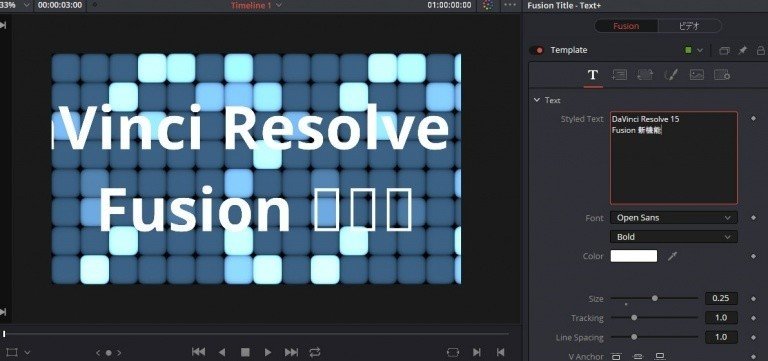
Task: Click the Tracking slider handle
Action: (634, 317)
